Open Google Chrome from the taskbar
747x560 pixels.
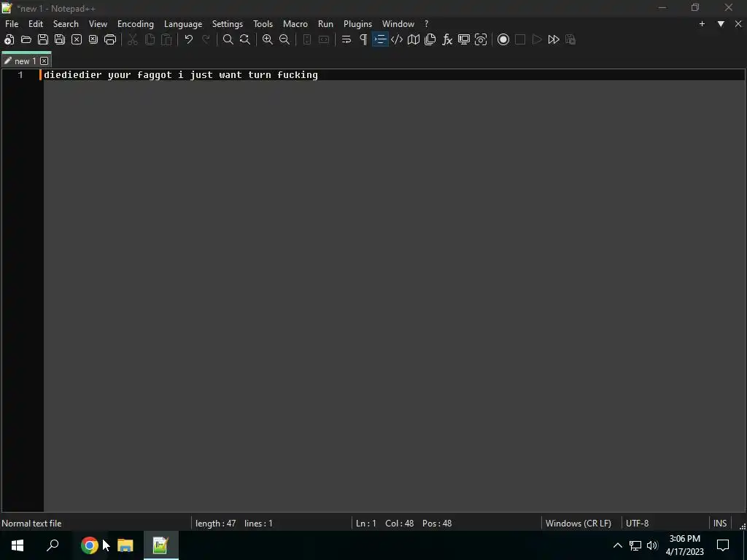tap(90, 545)
